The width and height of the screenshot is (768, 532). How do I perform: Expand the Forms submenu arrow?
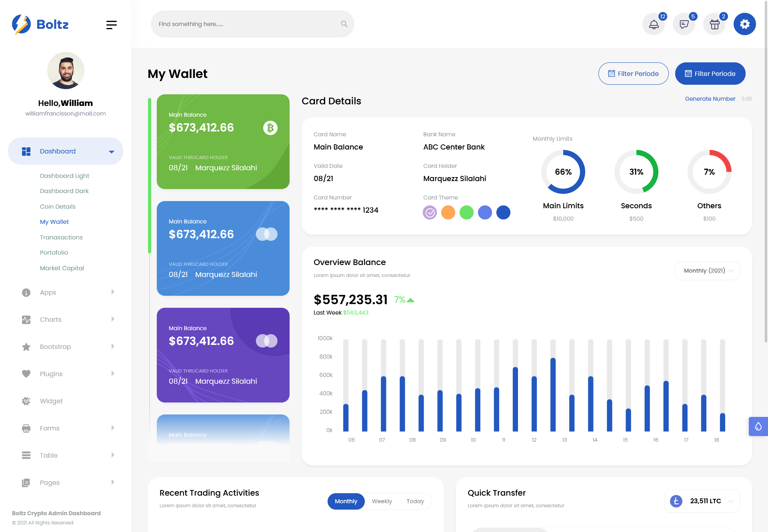(113, 428)
